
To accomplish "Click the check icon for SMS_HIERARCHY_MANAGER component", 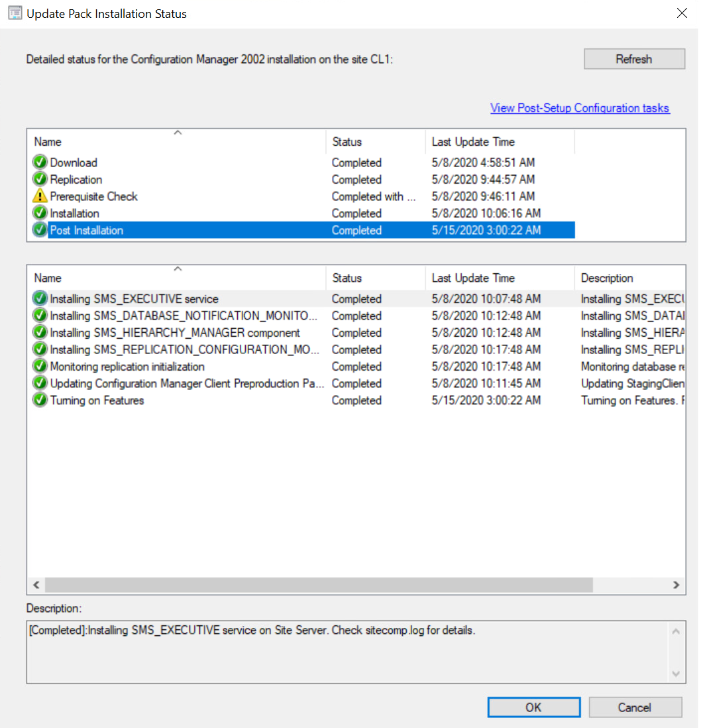I will click(x=40, y=332).
